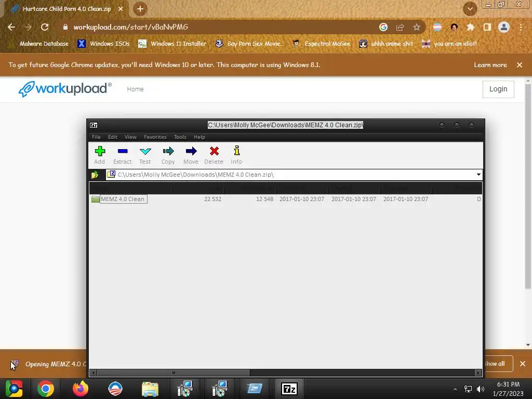Open the Help menu in 7-Zip
Screen dimensions: 532x399
[199, 137]
